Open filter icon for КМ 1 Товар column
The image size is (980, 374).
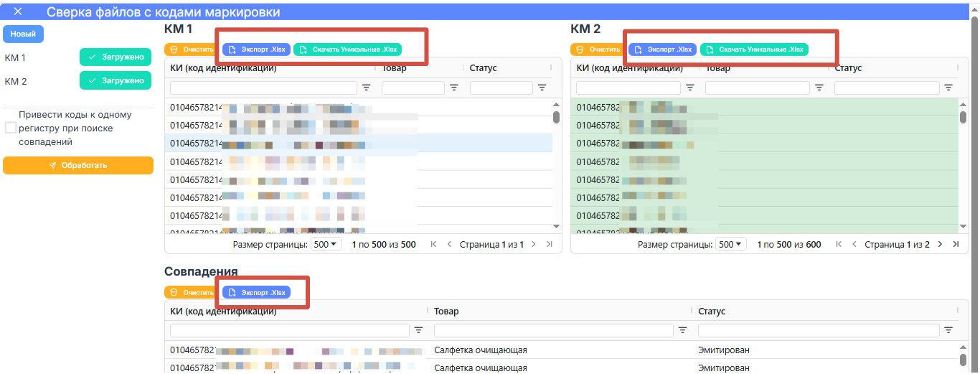453,88
